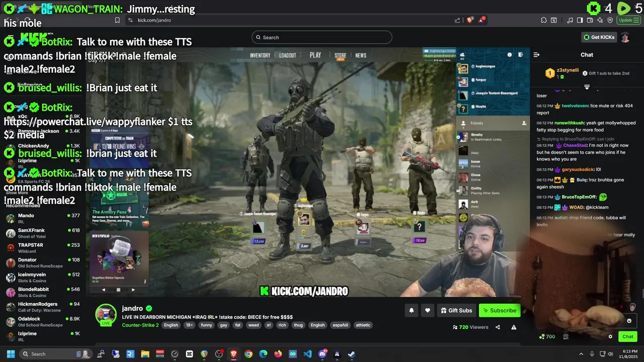Open the Counter-Strike 2 category link
This screenshot has width=644, height=362.
(x=140, y=325)
